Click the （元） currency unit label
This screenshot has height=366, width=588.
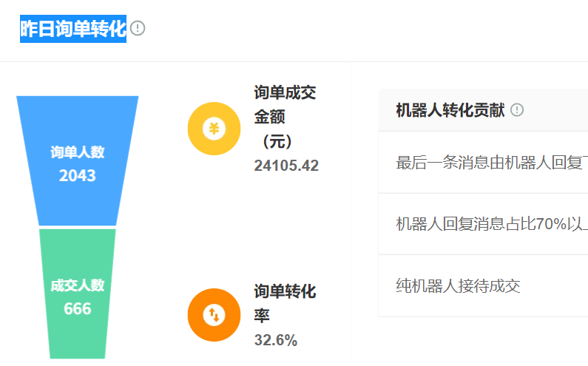pyautogui.click(x=277, y=141)
